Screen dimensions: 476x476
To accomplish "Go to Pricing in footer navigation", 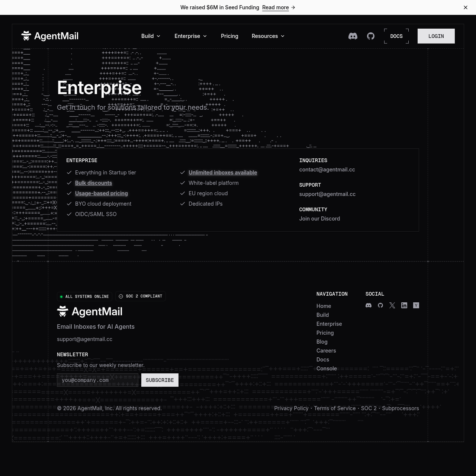I will tap(325, 333).
